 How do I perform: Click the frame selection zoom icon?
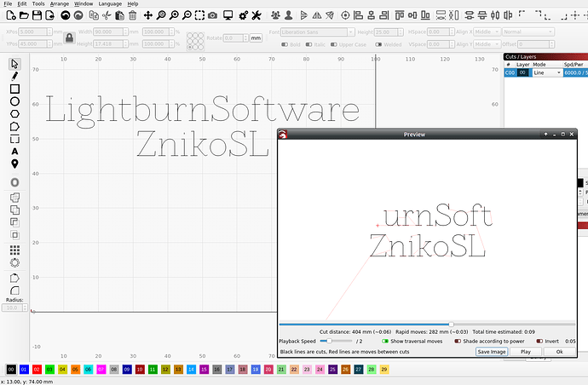(199, 15)
